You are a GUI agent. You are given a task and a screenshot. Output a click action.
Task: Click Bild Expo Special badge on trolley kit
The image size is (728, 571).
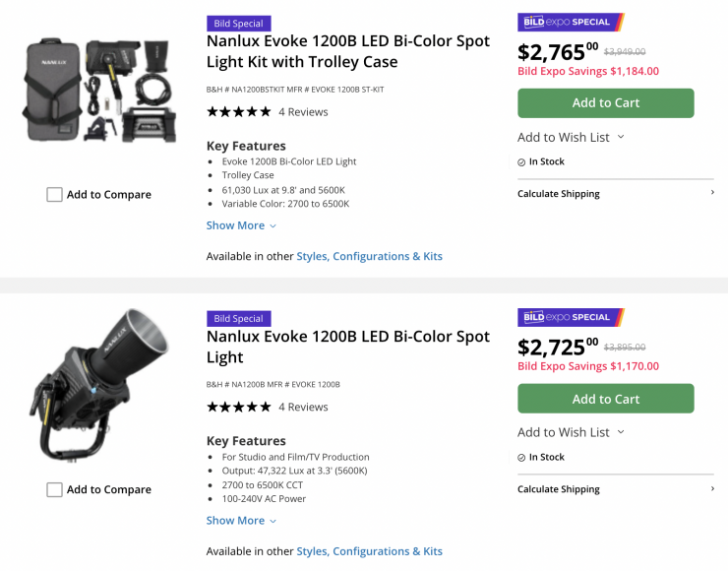pos(571,22)
